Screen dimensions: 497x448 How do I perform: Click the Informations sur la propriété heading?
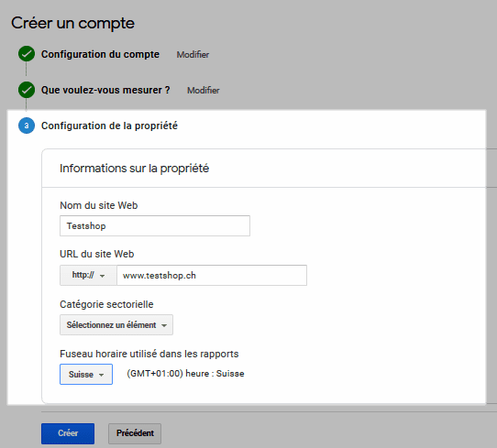click(x=135, y=169)
